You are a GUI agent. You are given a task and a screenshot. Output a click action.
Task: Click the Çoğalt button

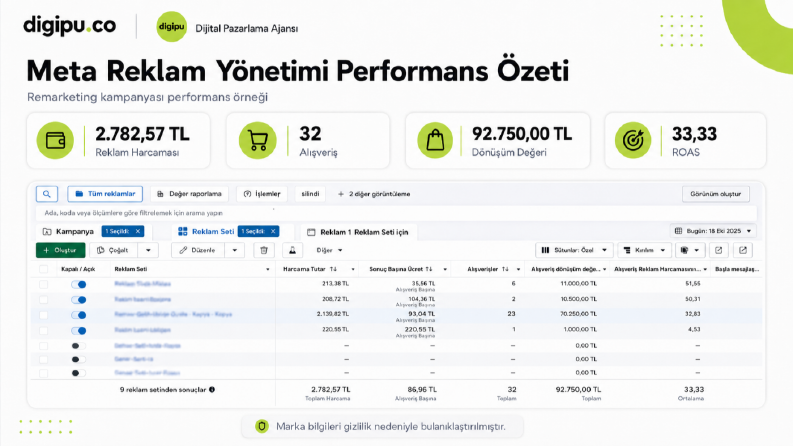tap(114, 250)
